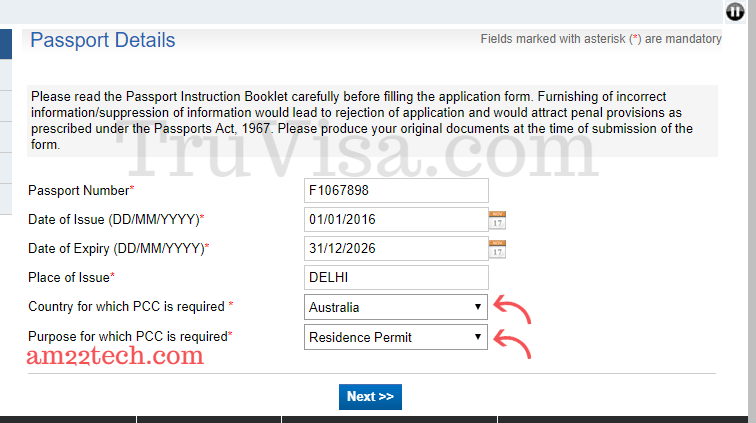The width and height of the screenshot is (756, 423).
Task: Expand the Purpose for PCC dropdown
Action: coord(396,337)
